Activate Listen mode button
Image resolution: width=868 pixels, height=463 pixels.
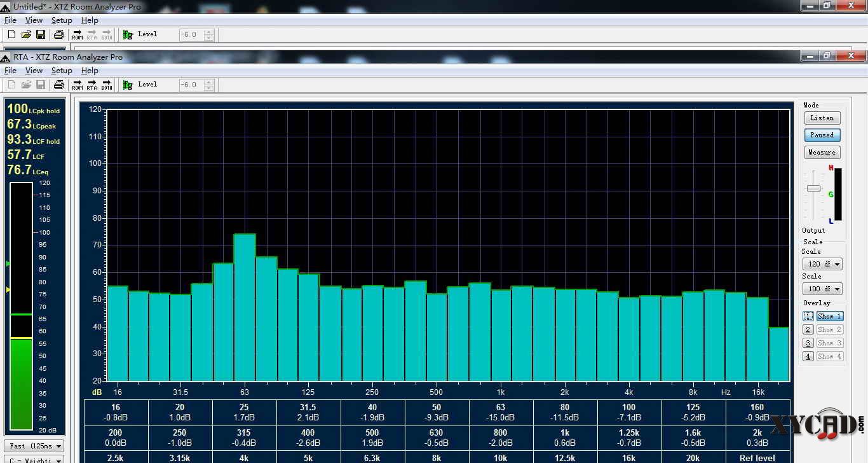click(822, 118)
